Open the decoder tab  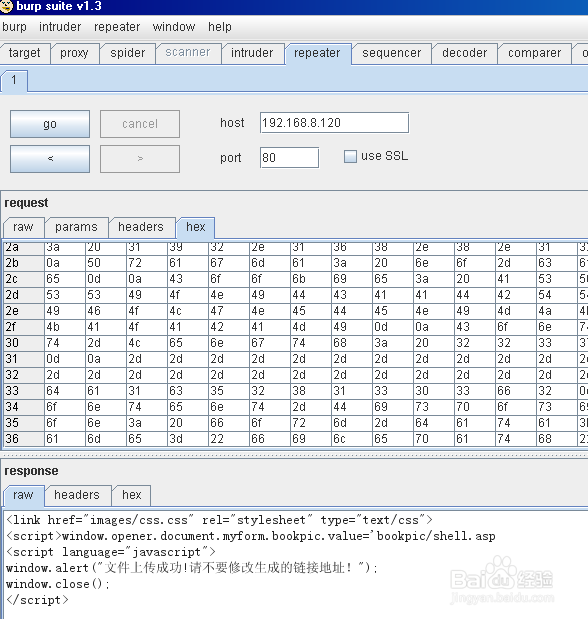464,53
